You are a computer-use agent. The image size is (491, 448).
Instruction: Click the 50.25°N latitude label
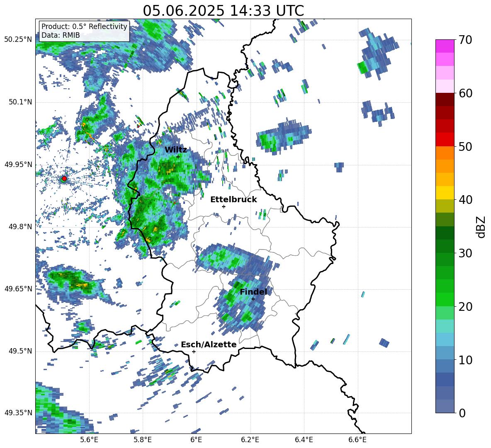pyautogui.click(x=18, y=40)
